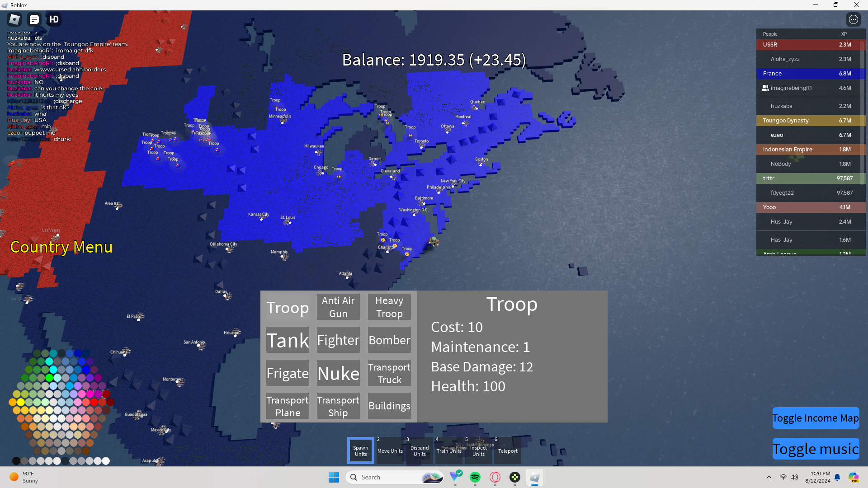
Task: Expand the Country Menu
Action: (61, 247)
